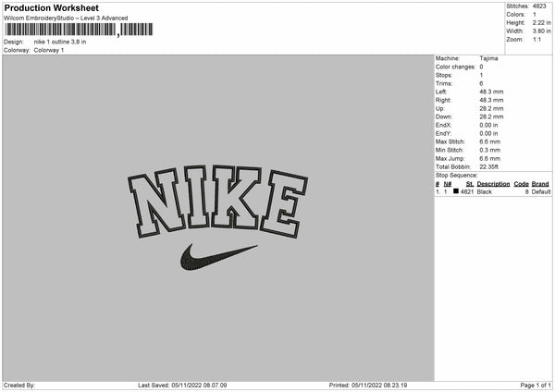
Task: Click the Total Bobbin value 22.35ft
Action: point(488,167)
